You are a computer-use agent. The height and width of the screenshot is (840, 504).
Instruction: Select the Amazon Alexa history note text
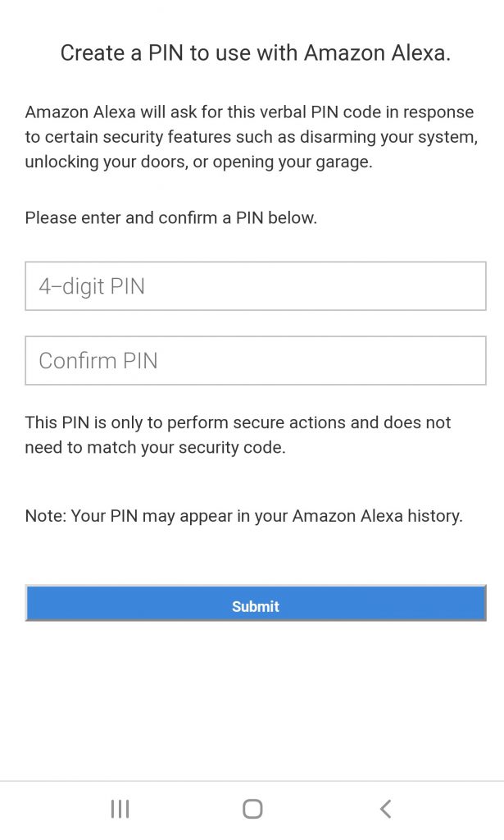(x=244, y=515)
